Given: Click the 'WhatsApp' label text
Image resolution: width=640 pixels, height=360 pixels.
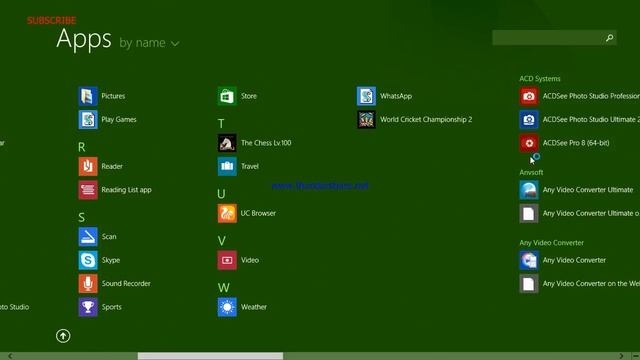Looking at the screenshot, I should [x=396, y=96].
